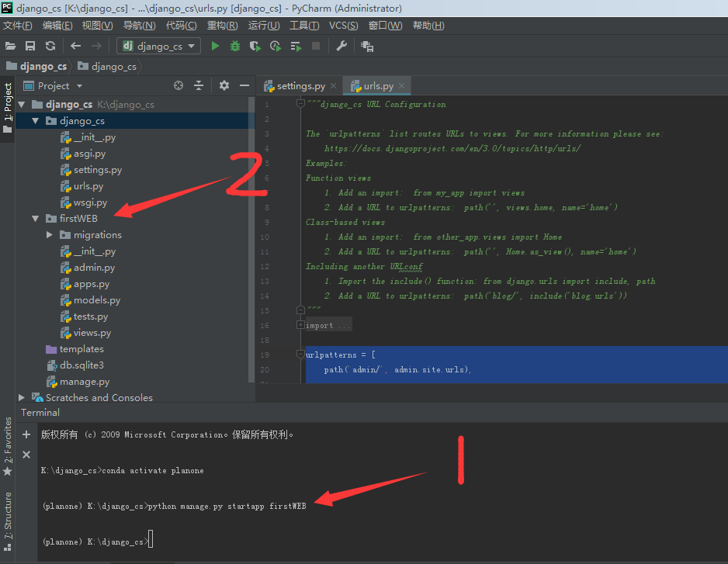Viewport: 728px width, 564px height.
Task: Open the django_cs run configuration dropdown
Action: 159,46
